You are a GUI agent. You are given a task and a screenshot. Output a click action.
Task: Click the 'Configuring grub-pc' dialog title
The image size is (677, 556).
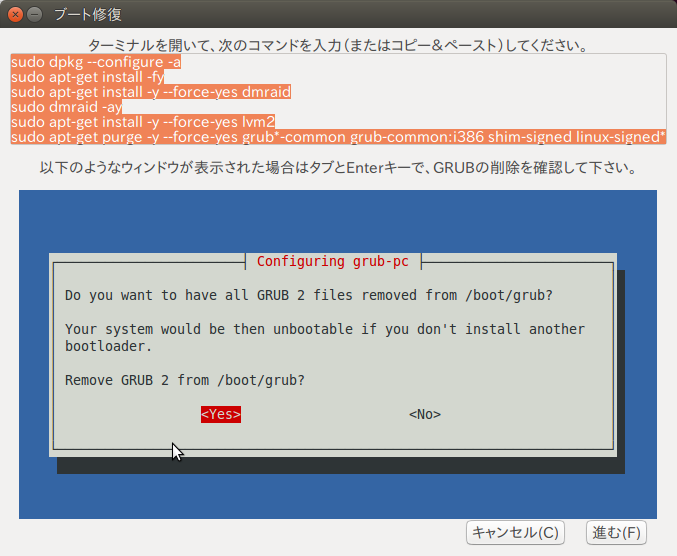point(333,262)
